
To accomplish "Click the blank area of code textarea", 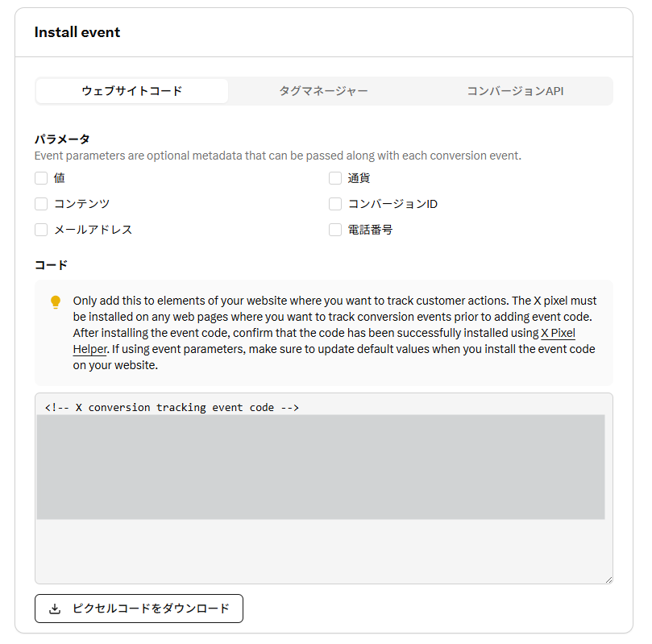I will pos(322,551).
